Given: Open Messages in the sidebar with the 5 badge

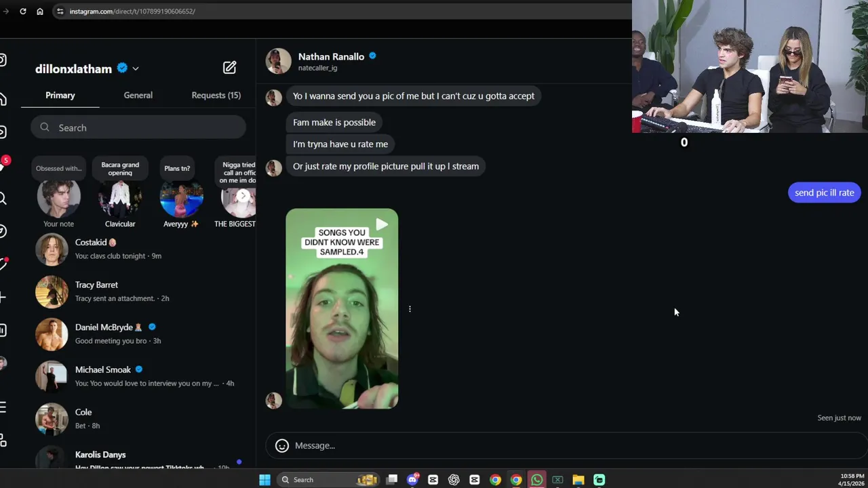Looking at the screenshot, I should pyautogui.click(x=3, y=164).
